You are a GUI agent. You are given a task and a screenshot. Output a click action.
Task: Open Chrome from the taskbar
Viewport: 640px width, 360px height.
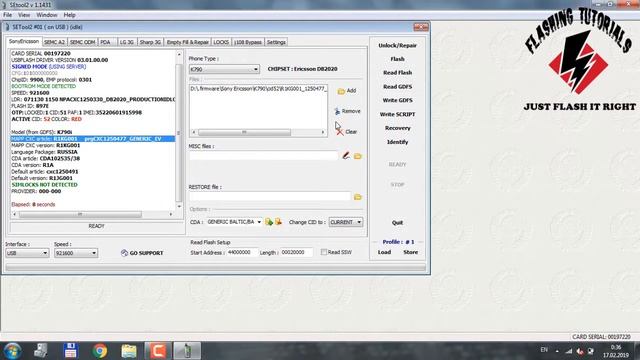[100, 351]
